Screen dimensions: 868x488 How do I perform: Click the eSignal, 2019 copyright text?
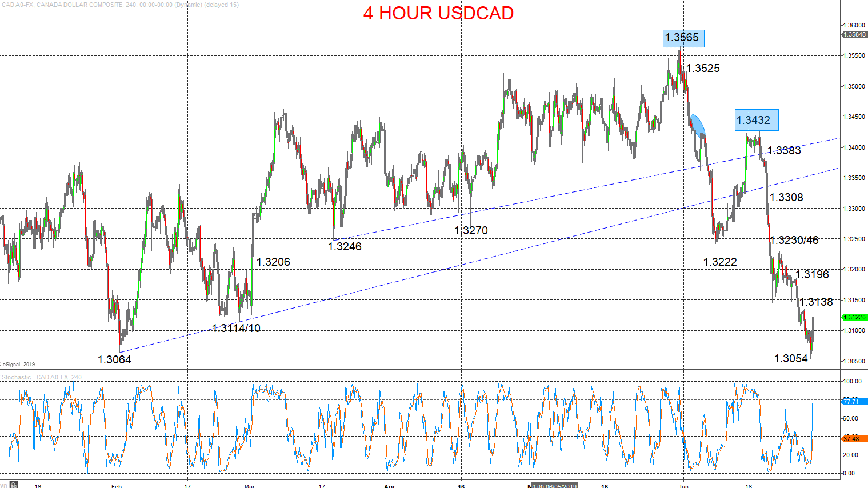(18, 364)
